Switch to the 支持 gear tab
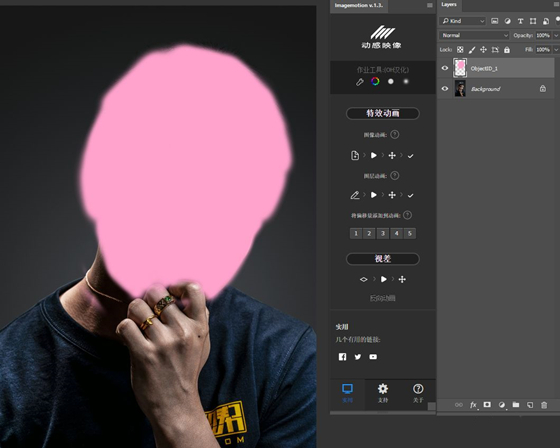560x448 pixels. pyautogui.click(x=382, y=393)
